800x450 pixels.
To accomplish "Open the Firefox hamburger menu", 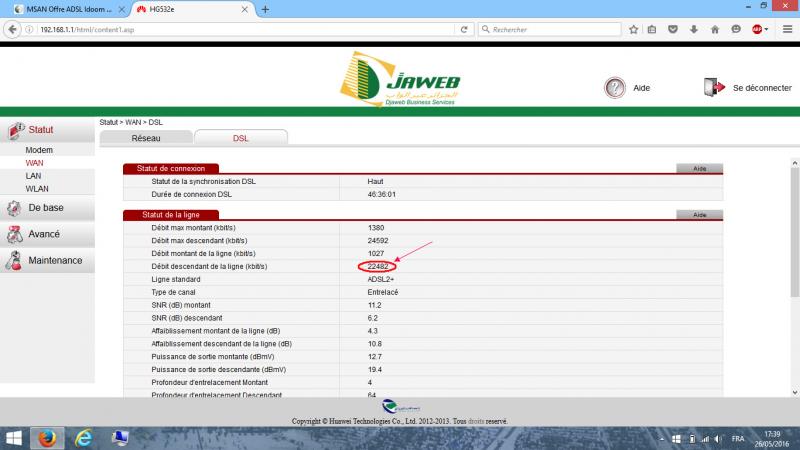I will click(787, 29).
